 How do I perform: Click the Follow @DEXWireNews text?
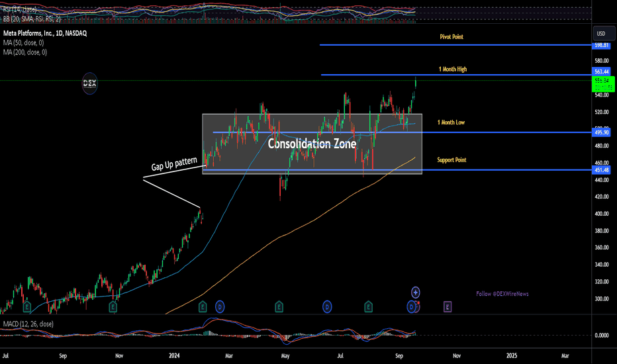click(x=502, y=294)
